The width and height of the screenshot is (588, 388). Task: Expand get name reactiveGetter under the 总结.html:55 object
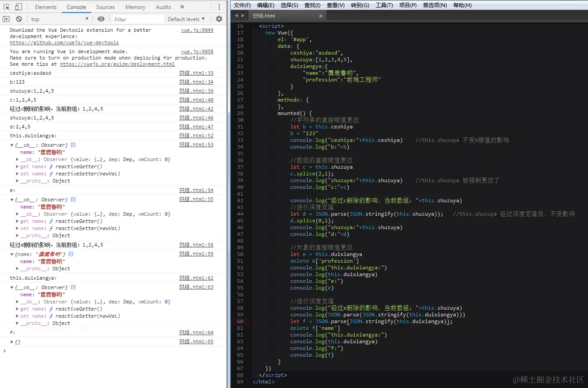coord(17,221)
